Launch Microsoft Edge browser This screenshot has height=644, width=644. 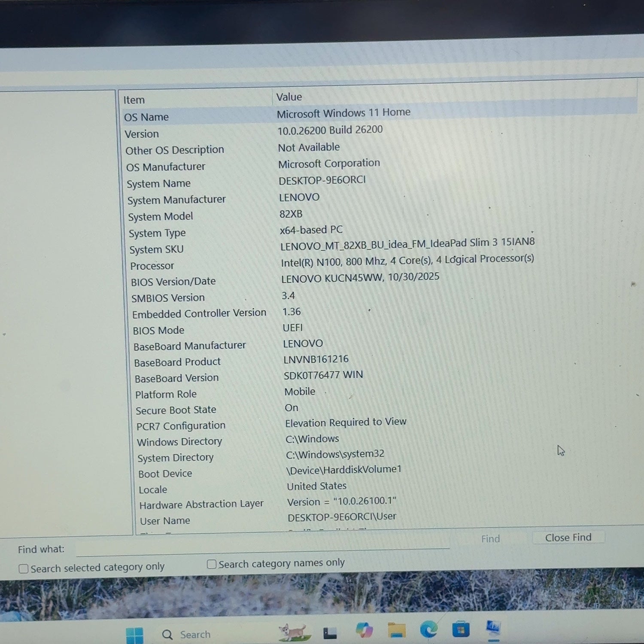coord(428,629)
